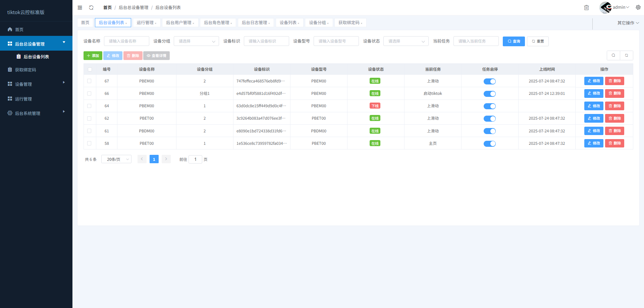Disable the task switch for device 67
Screen dimensions: 644x308
pyautogui.click(x=490, y=81)
